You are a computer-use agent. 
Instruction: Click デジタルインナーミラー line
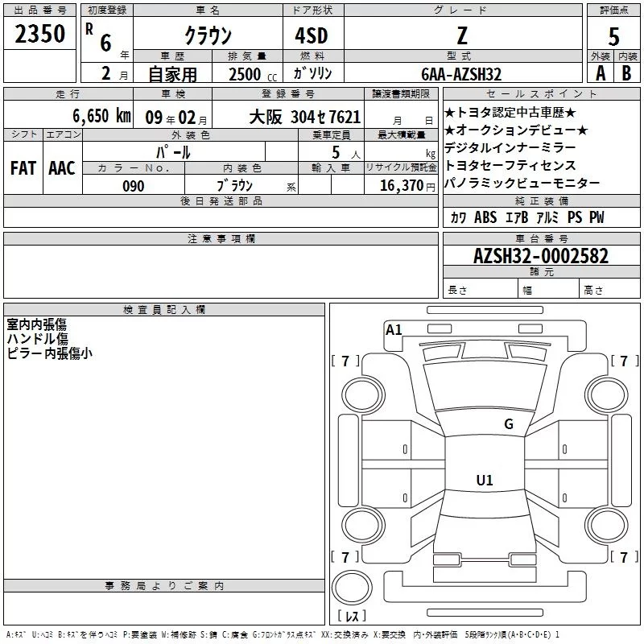pos(510,147)
